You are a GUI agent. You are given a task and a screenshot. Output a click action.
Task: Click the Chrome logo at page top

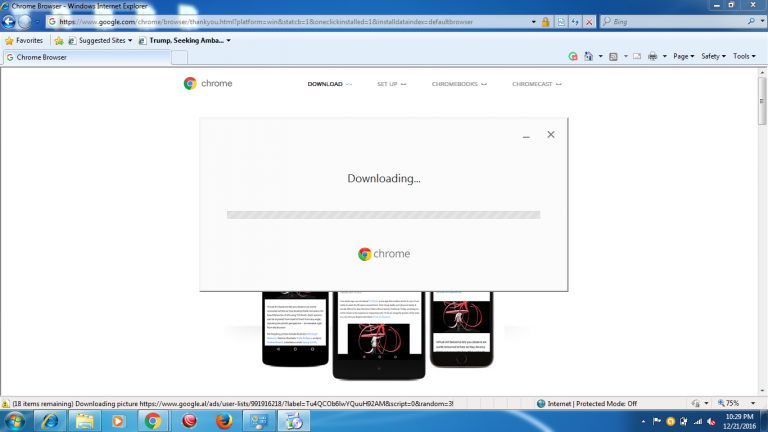point(208,84)
